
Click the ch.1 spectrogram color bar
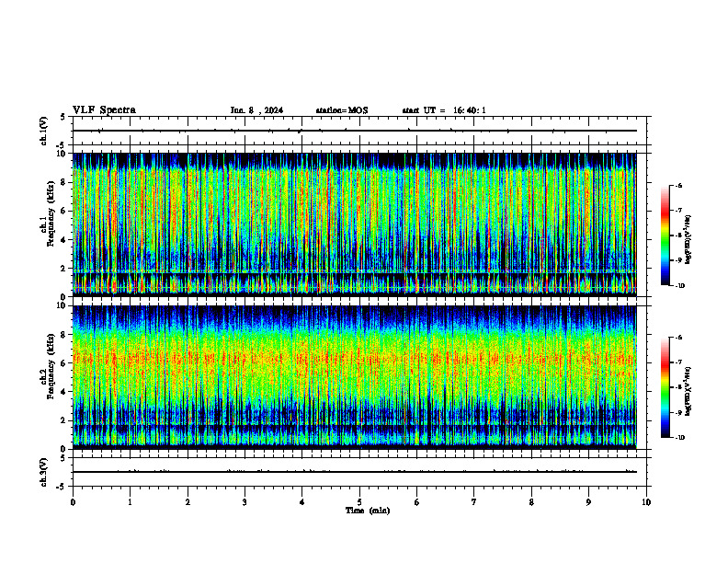pyautogui.click(x=665, y=236)
